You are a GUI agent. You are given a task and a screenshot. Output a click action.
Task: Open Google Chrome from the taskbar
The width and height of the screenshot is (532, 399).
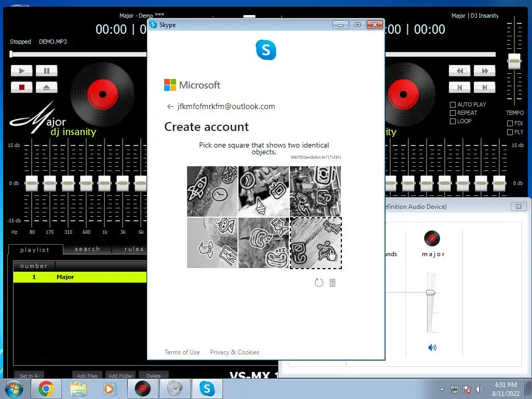(46, 389)
